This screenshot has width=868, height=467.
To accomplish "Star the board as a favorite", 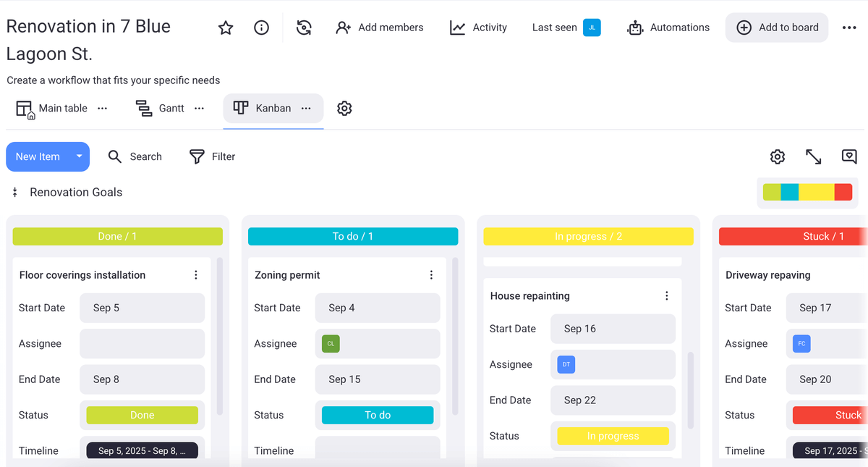I will pyautogui.click(x=226, y=28).
